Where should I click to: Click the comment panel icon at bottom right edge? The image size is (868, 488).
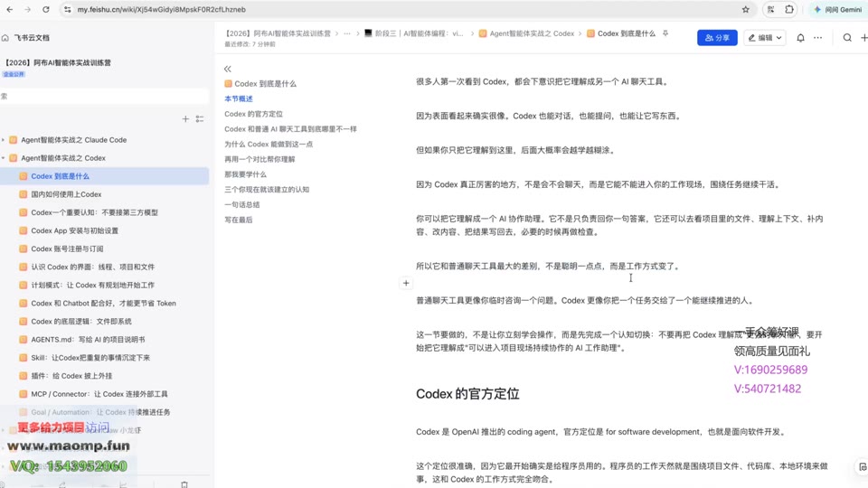863,467
